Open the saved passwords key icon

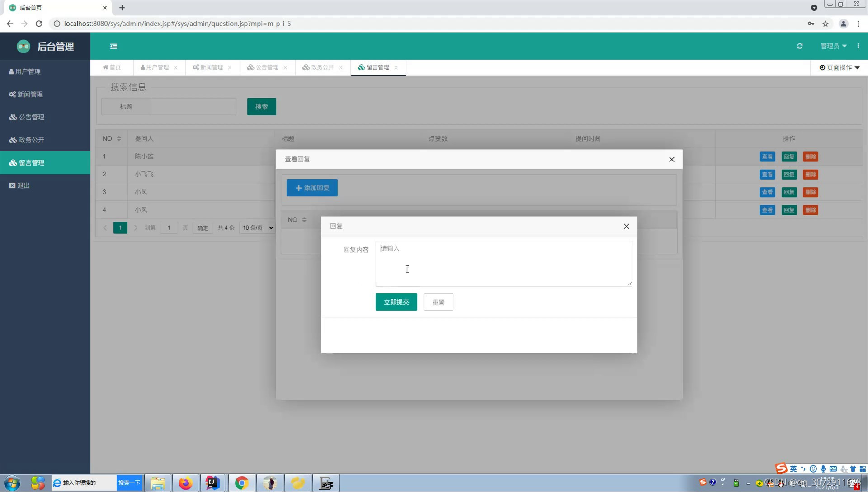point(811,24)
